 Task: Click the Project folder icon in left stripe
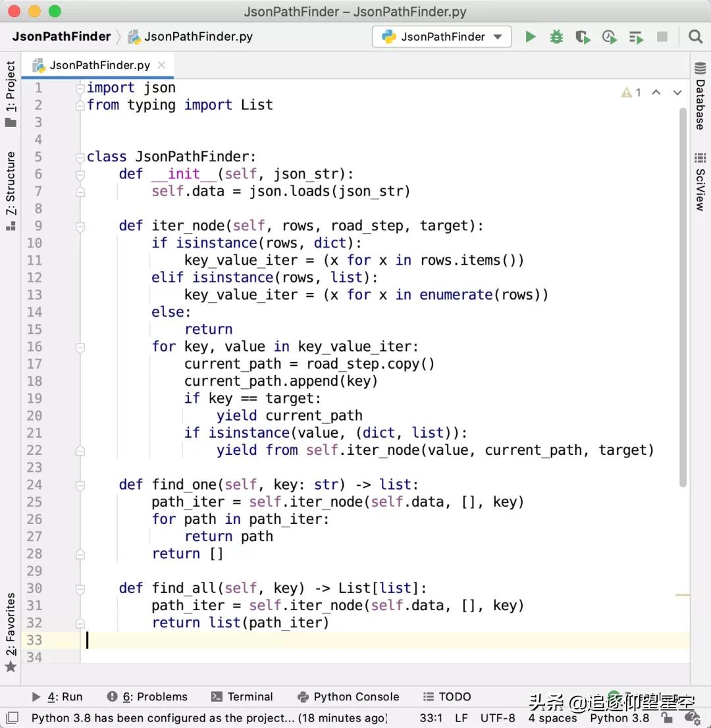pos(11,123)
